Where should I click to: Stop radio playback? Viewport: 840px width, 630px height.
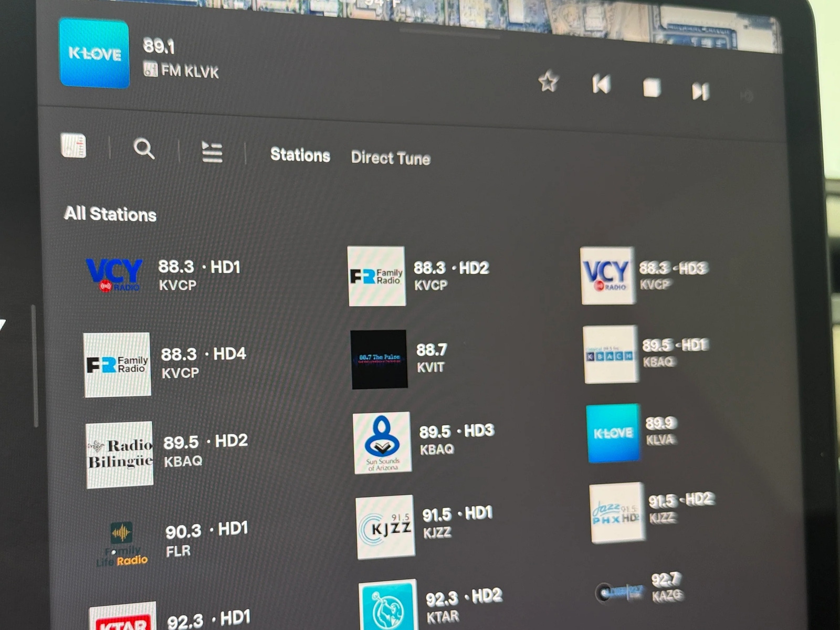(652, 87)
